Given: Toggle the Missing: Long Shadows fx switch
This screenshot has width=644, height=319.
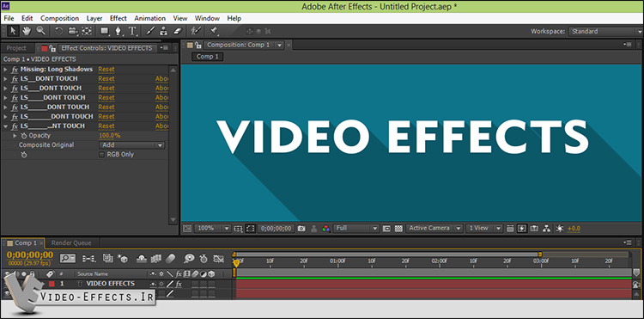Looking at the screenshot, I should tap(15, 70).
